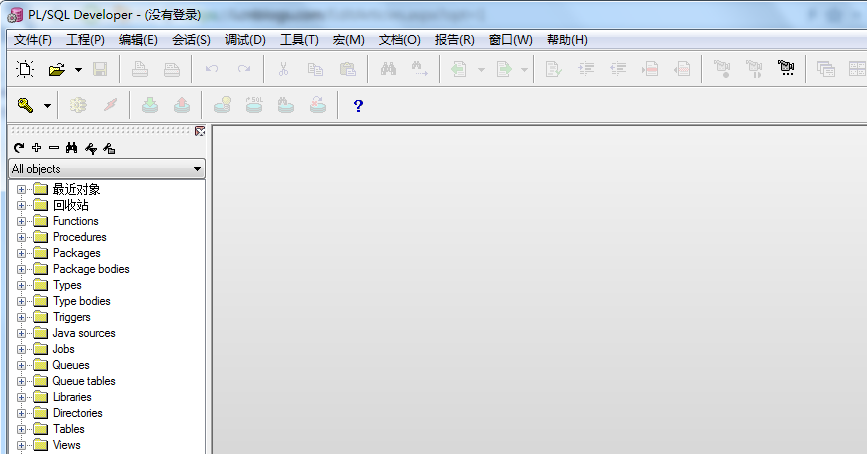Select the Directories tree item

coord(78,414)
